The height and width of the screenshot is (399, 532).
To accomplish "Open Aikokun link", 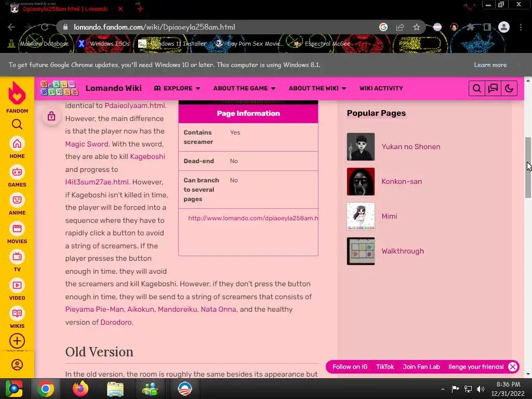I will tap(140, 309).
